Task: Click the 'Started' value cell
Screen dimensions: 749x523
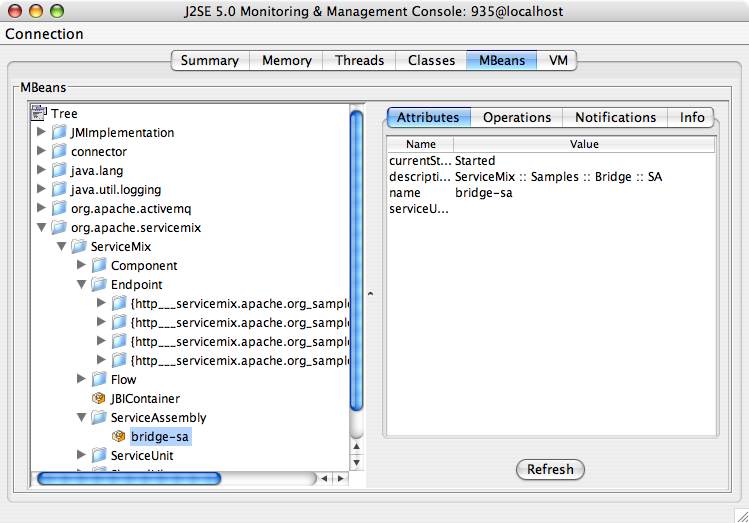Action: [x=475, y=160]
